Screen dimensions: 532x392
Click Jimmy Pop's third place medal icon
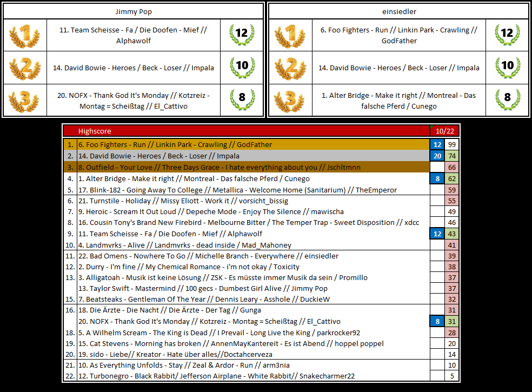25,100
